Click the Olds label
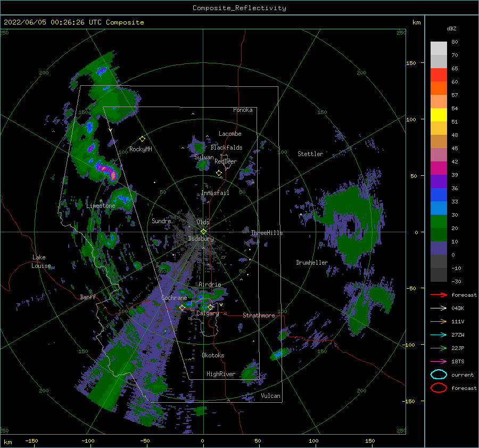The height and width of the screenshot is (448, 479). 203,222
